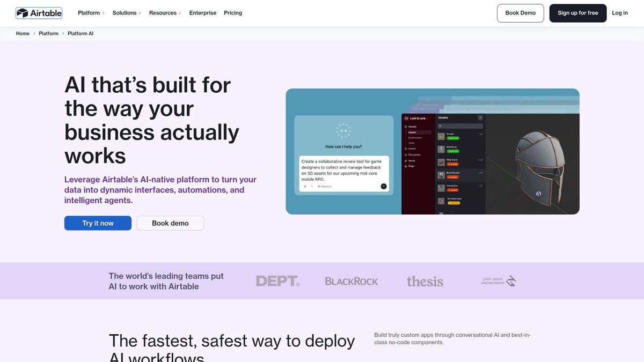Select the Items entry in the sidebar
644x362 pixels.
411,161
